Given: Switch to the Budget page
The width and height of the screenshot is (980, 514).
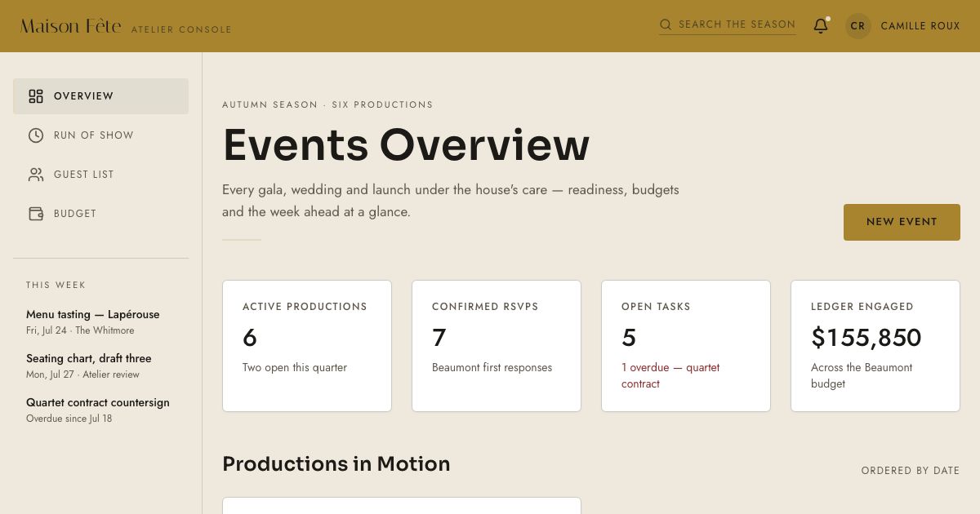Looking at the screenshot, I should (100, 214).
